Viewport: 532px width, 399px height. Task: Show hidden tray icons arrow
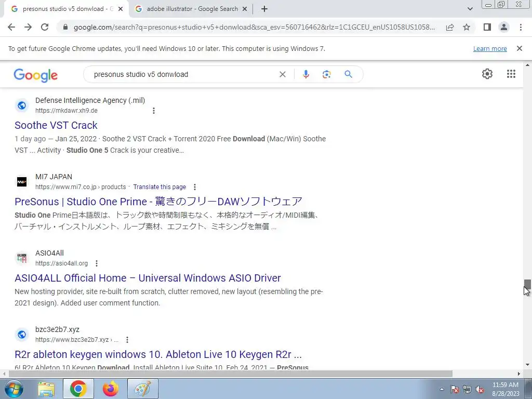(442, 390)
